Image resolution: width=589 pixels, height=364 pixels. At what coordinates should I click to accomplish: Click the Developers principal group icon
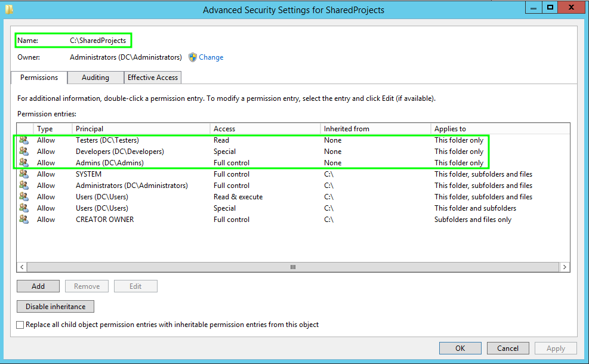point(24,152)
